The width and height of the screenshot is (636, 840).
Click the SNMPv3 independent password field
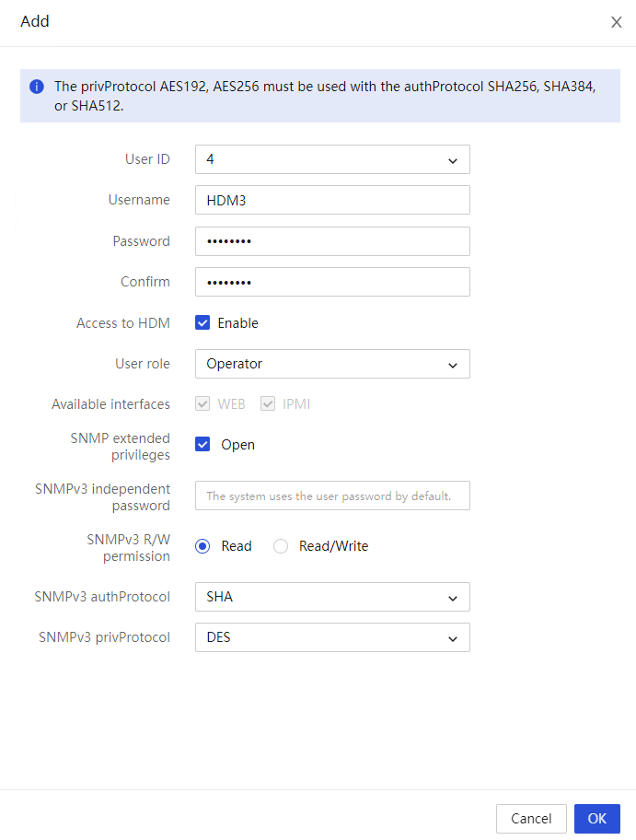332,496
